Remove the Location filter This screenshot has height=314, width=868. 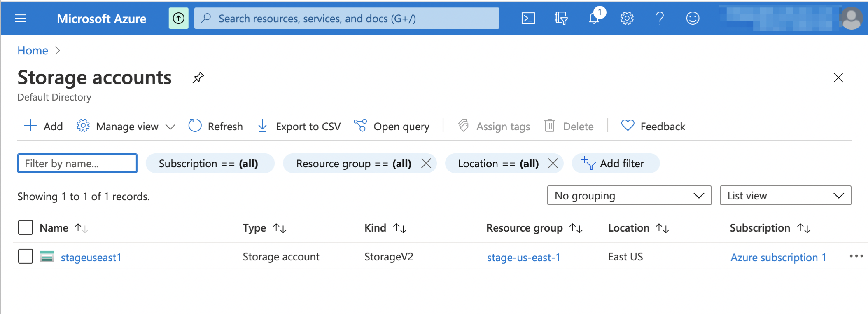(553, 163)
